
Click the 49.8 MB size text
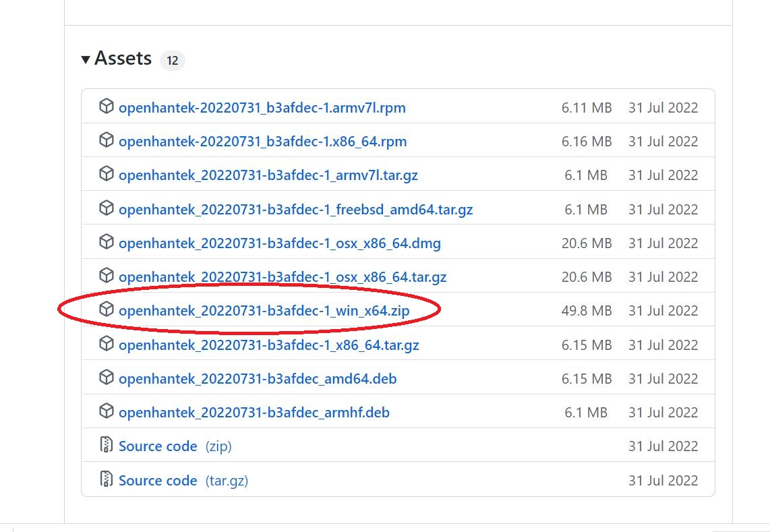pos(587,310)
